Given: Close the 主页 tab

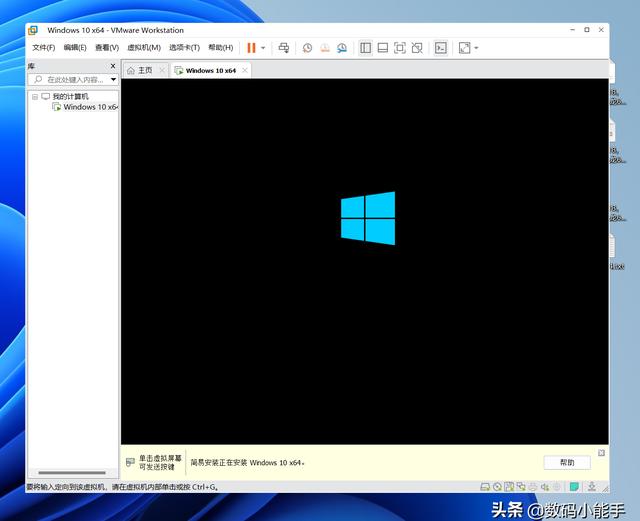Looking at the screenshot, I should [x=162, y=70].
